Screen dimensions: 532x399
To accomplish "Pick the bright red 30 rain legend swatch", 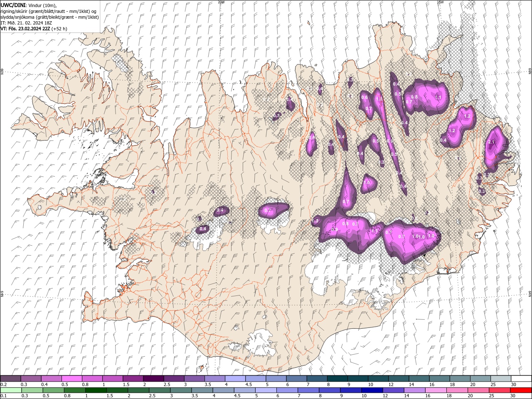I will click(521, 390).
